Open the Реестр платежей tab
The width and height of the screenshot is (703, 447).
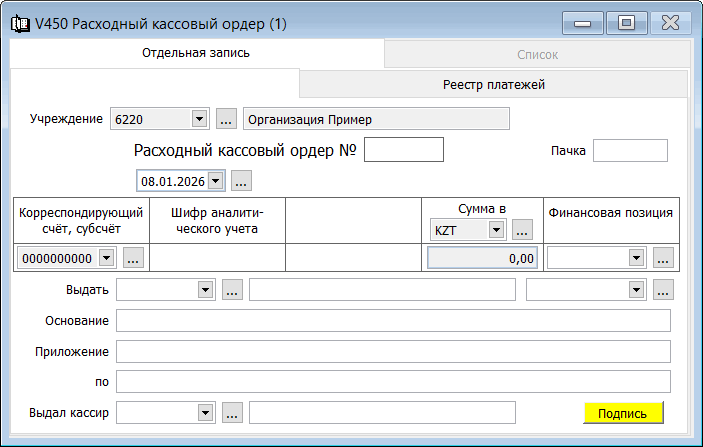click(x=493, y=84)
